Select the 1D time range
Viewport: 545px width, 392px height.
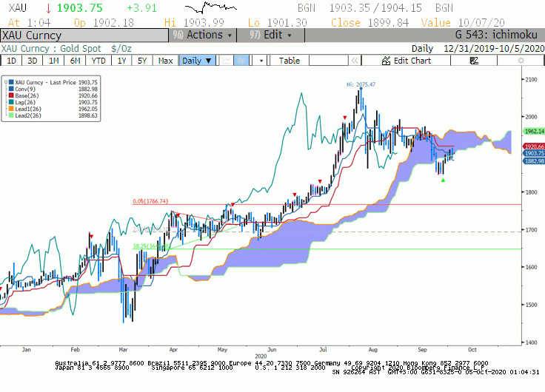(11, 61)
